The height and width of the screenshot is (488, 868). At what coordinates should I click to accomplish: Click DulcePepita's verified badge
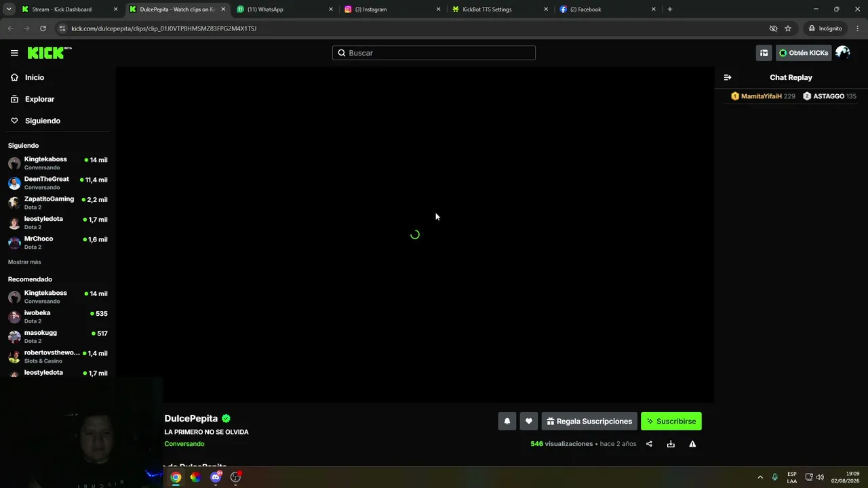(226, 418)
